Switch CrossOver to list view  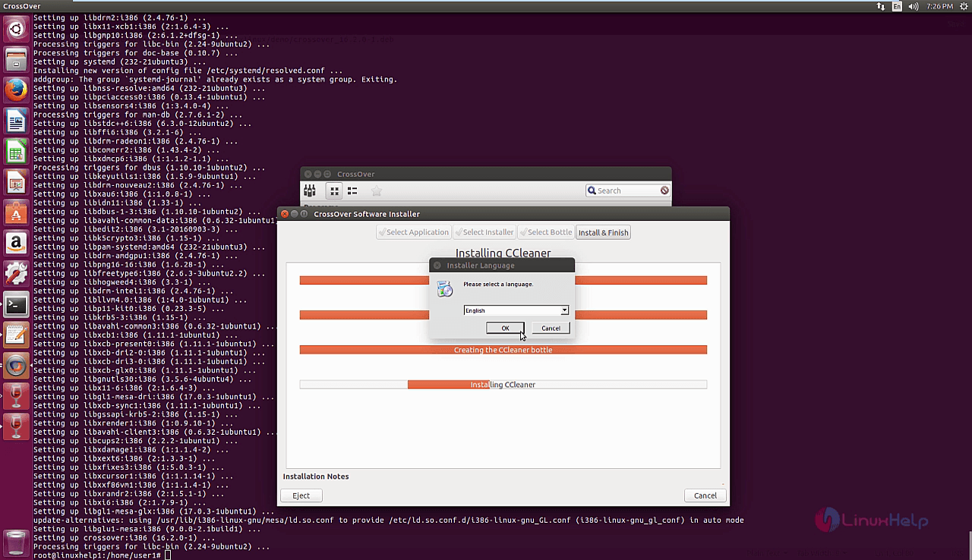pos(352,191)
